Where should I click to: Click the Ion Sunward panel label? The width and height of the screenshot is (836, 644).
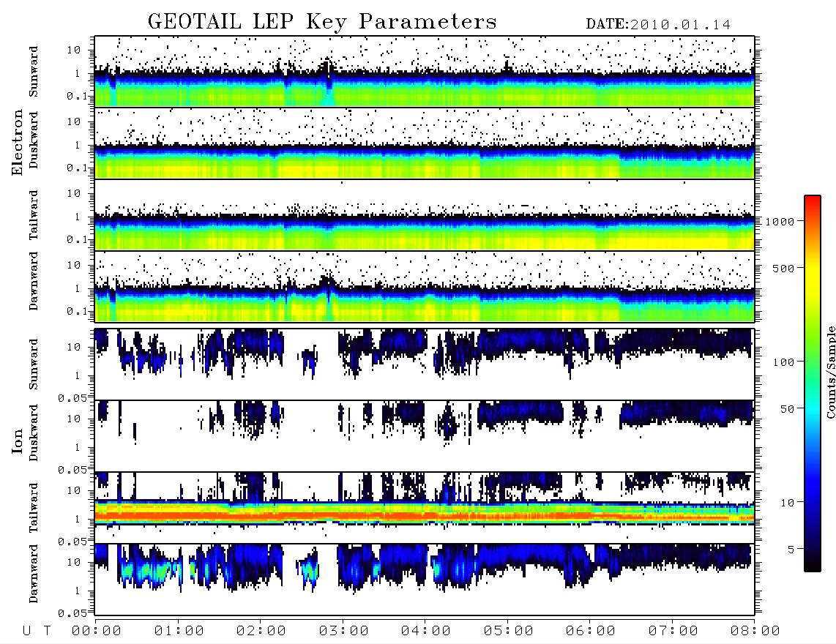tap(34, 364)
